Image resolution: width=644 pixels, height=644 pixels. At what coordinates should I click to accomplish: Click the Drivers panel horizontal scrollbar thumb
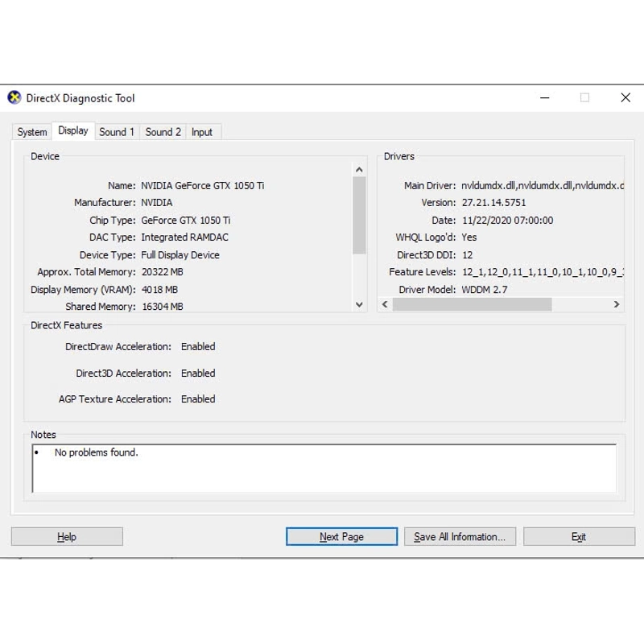tap(472, 304)
